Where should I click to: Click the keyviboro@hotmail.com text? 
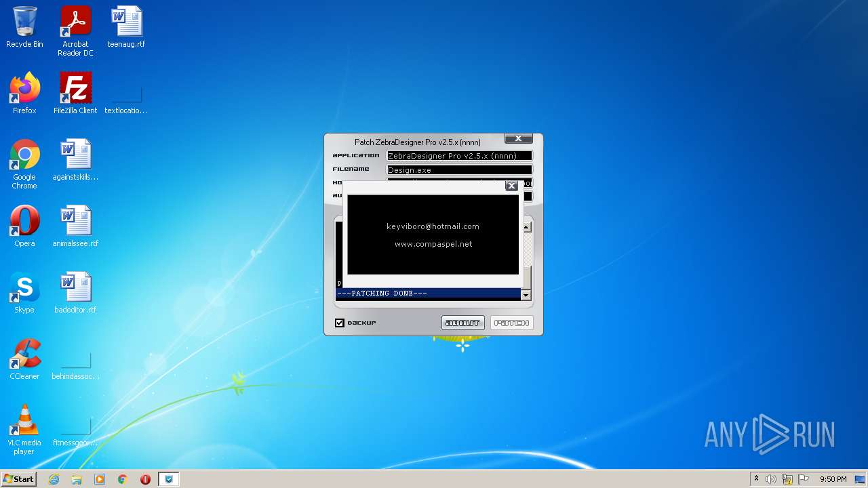433,226
